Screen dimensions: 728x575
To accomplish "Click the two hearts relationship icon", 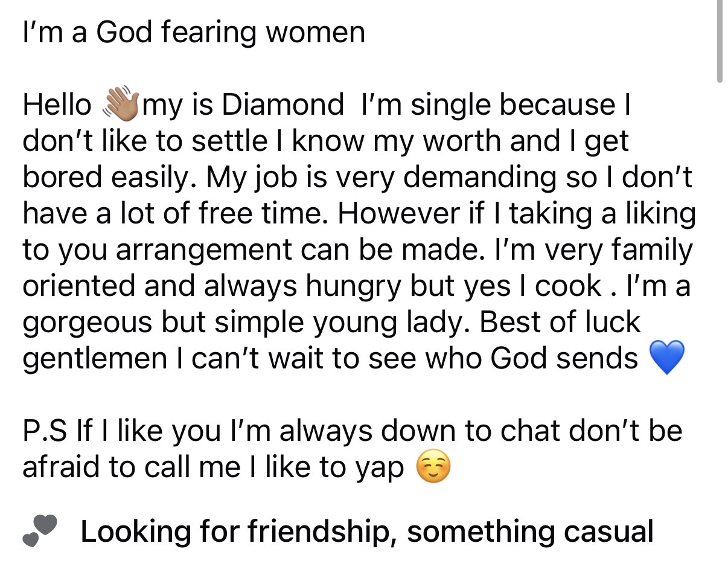I will click(x=41, y=531).
